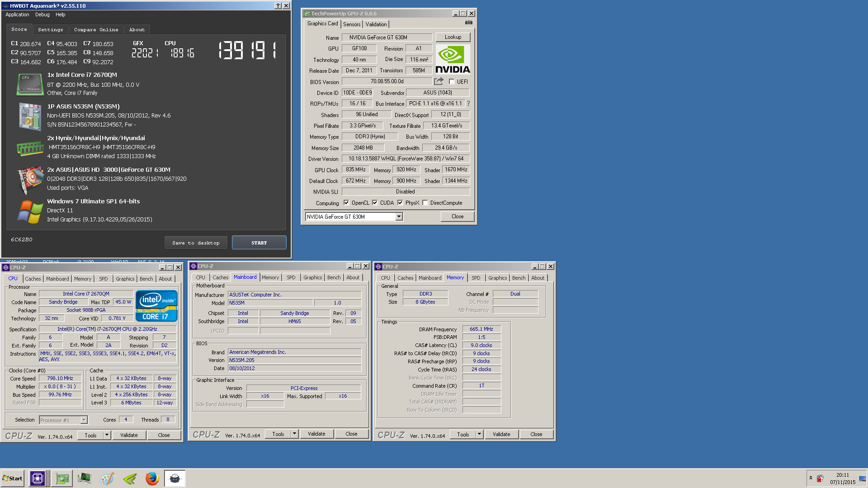868x488 pixels.
Task: Click the Close button in GPU-Z
Action: click(x=458, y=216)
